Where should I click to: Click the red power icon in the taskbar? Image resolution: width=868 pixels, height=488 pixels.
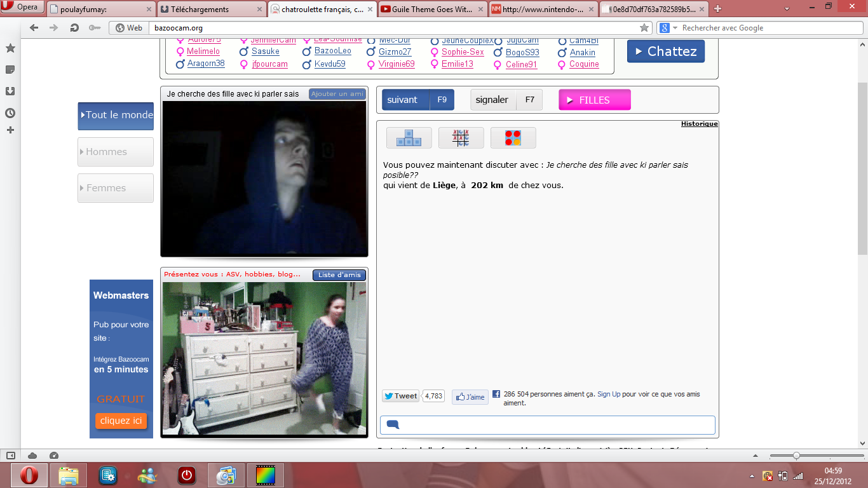coord(187,475)
